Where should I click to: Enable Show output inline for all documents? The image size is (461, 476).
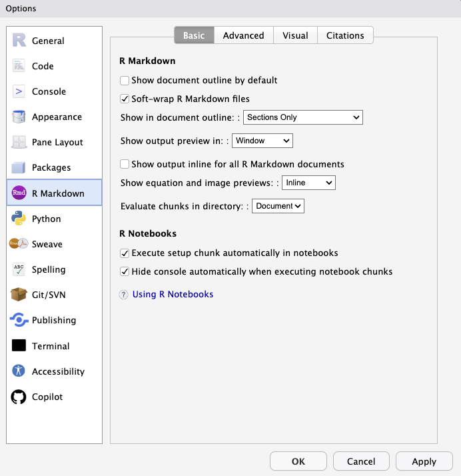(x=125, y=164)
